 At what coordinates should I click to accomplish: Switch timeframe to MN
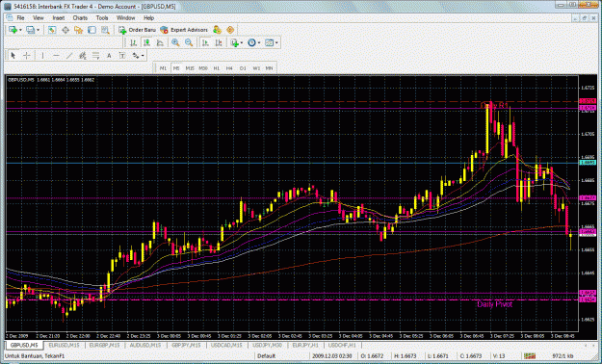coord(269,68)
